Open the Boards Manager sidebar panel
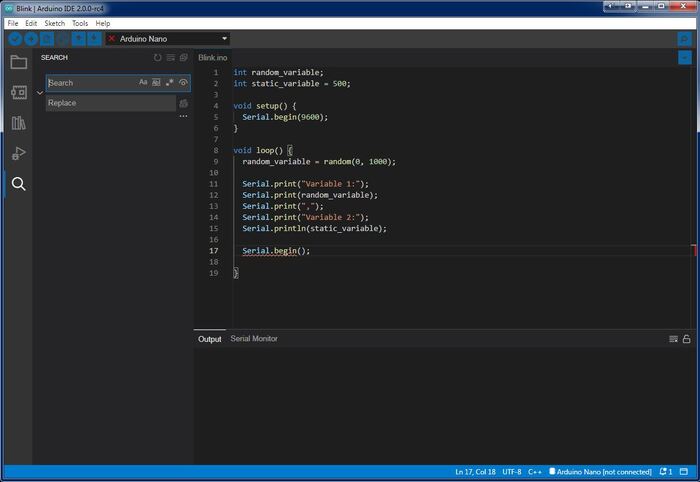The width and height of the screenshot is (700, 482). tap(18, 92)
